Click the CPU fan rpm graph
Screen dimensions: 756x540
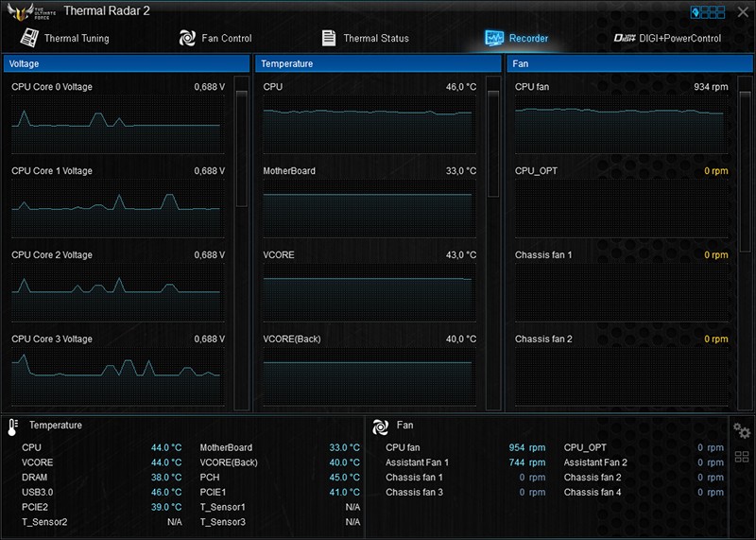click(x=622, y=125)
